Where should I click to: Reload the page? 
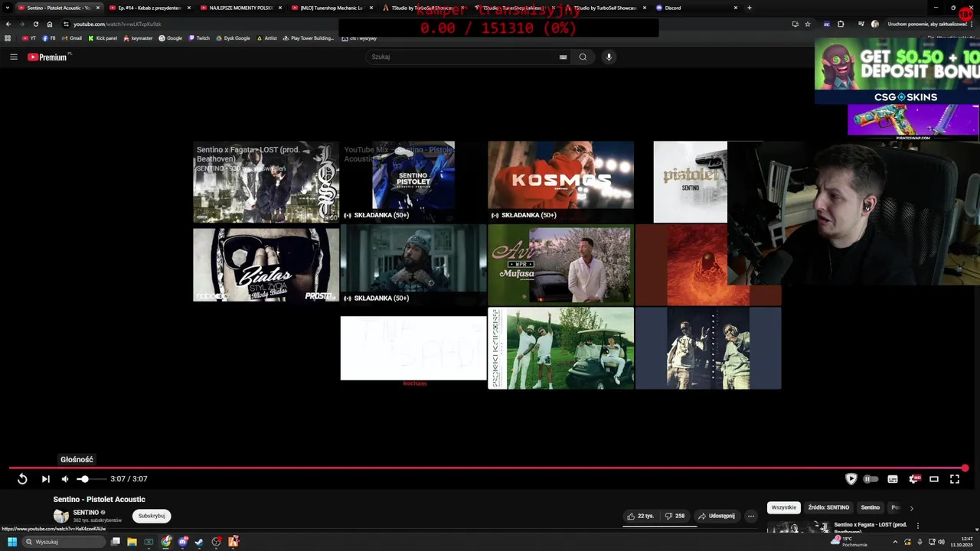35,24
